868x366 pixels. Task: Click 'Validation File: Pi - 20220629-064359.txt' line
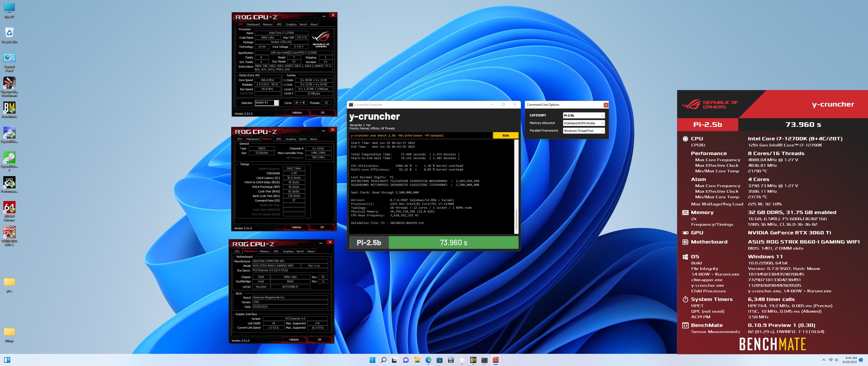click(x=387, y=223)
